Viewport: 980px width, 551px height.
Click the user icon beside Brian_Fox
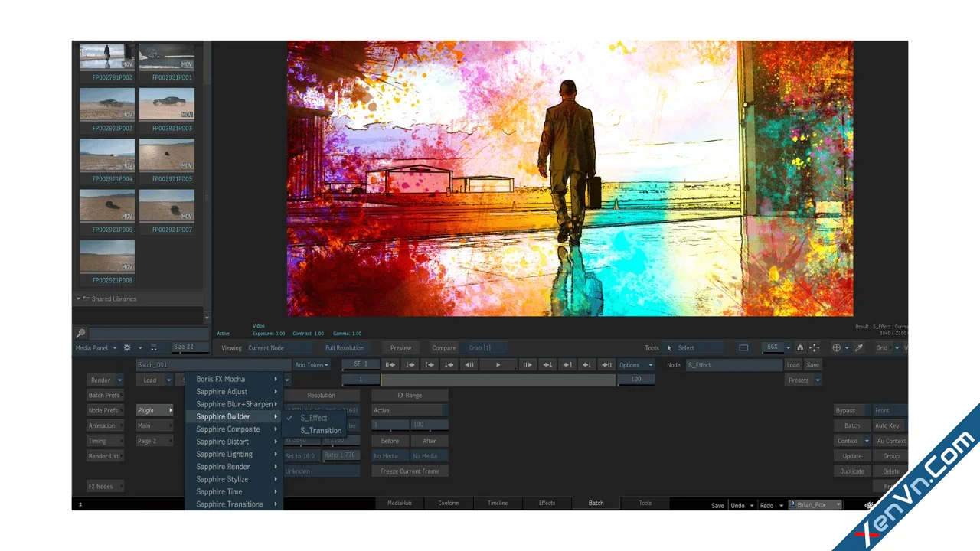point(792,505)
